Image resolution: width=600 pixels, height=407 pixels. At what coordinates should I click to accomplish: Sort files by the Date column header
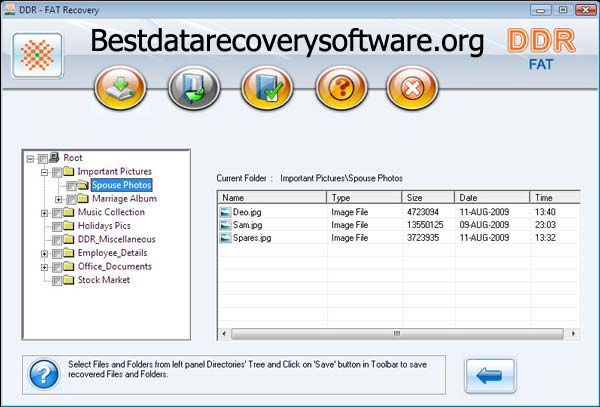[492, 197]
